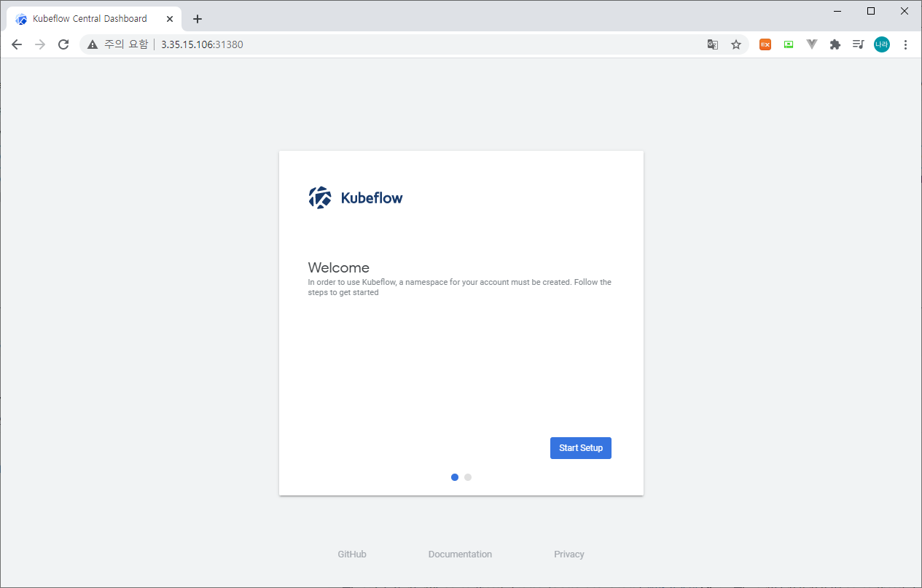
Task: Reload the page with the refresh icon
Action: [63, 44]
